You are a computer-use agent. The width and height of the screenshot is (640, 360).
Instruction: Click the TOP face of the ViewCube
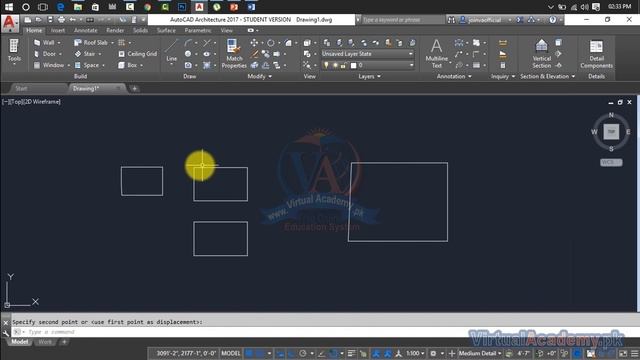tap(611, 131)
